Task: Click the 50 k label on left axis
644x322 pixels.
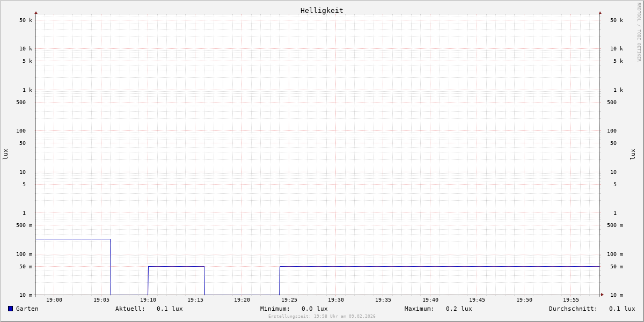Action: pyautogui.click(x=26, y=20)
